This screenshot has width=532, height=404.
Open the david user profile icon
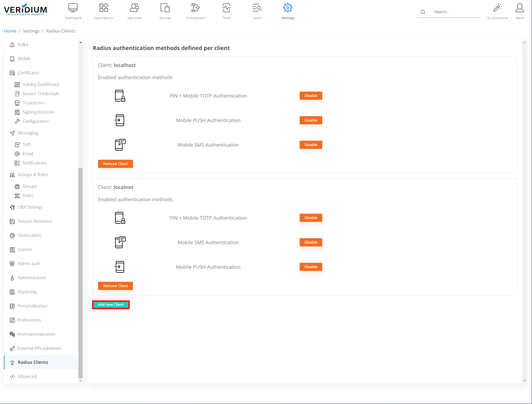(x=519, y=8)
